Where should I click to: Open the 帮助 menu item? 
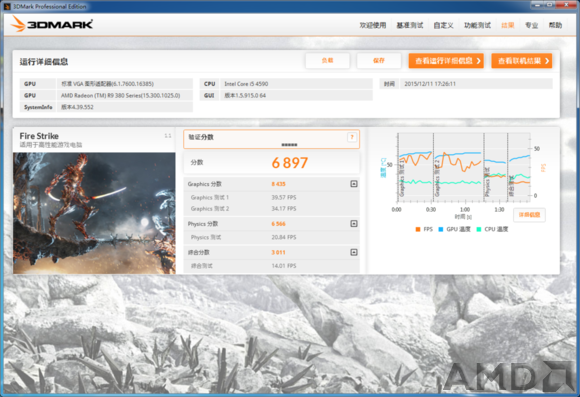(x=555, y=25)
